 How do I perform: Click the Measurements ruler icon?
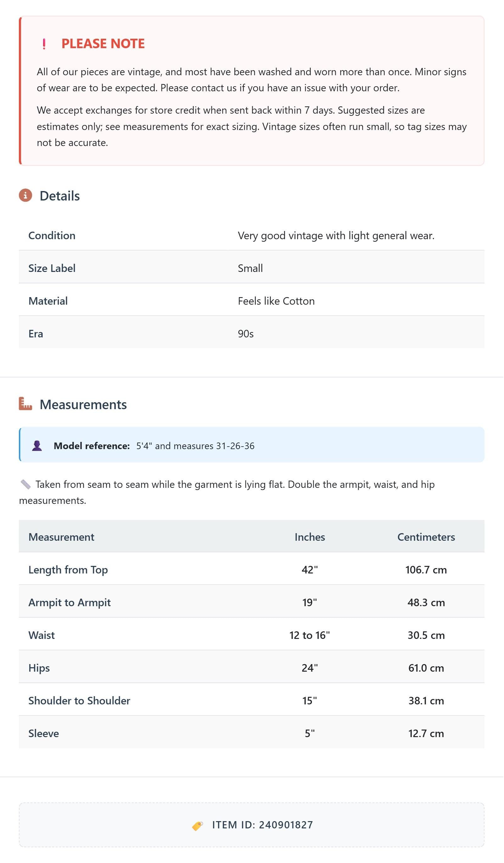pos(25,404)
